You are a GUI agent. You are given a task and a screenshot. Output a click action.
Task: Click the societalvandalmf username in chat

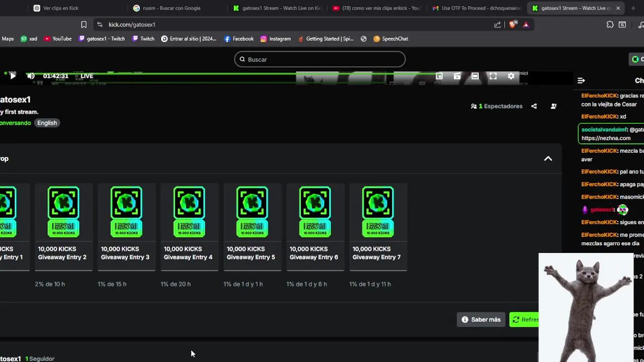(x=605, y=130)
